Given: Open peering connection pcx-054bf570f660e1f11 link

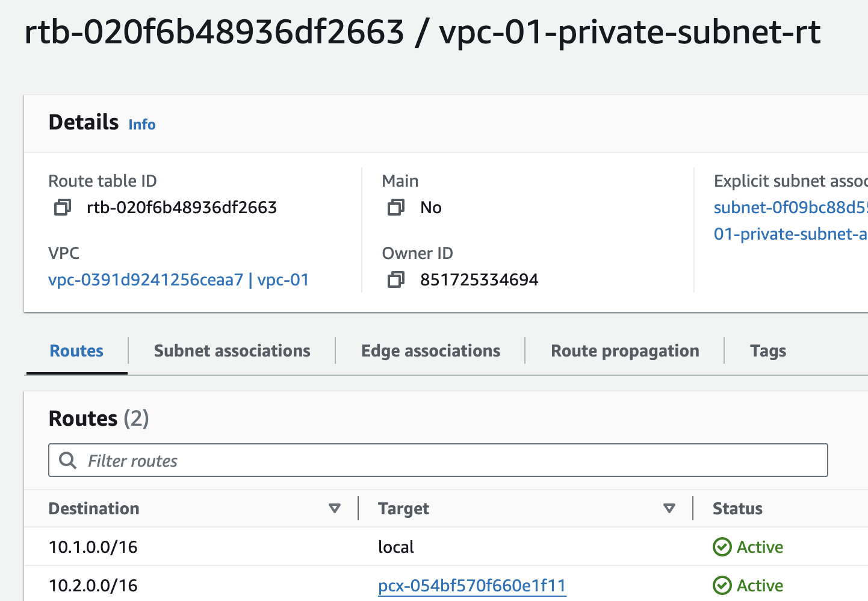Looking at the screenshot, I should pos(472,585).
